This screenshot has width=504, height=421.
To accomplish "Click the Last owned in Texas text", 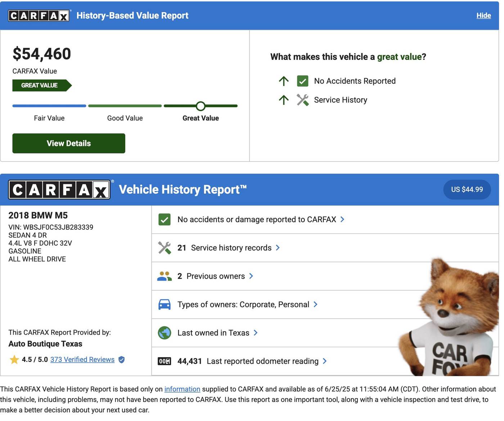I will pos(213,333).
